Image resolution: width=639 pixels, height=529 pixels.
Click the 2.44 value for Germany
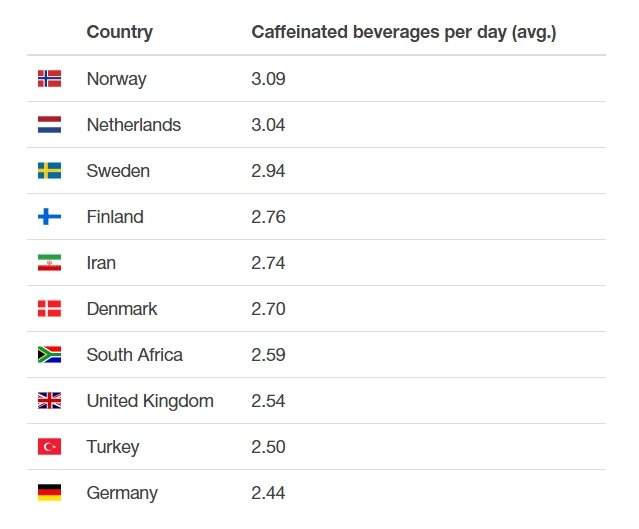(268, 493)
